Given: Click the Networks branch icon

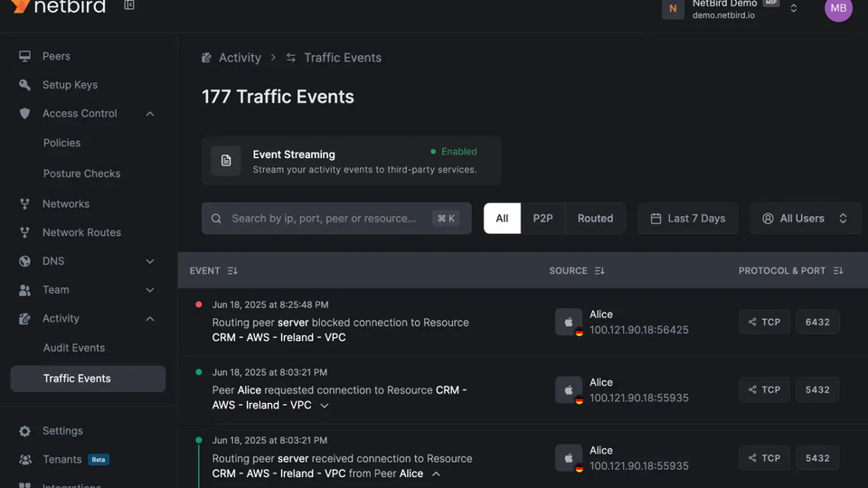Looking at the screenshot, I should point(24,203).
